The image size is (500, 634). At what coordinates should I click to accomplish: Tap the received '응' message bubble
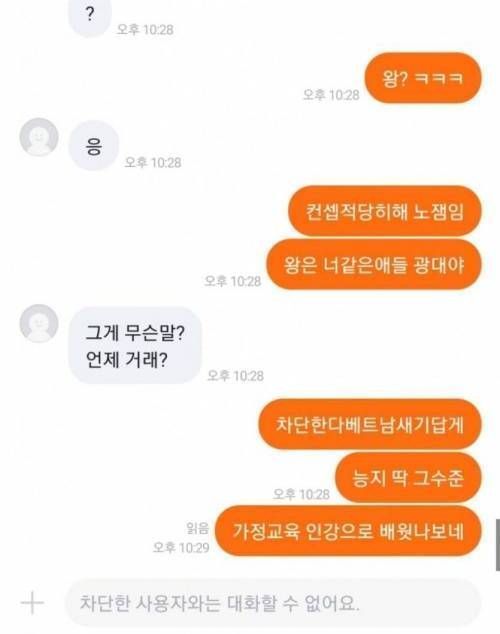pyautogui.click(x=94, y=146)
